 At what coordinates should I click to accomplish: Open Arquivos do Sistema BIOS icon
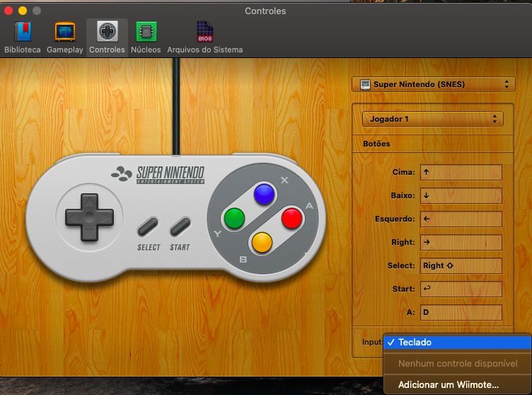pos(204,33)
